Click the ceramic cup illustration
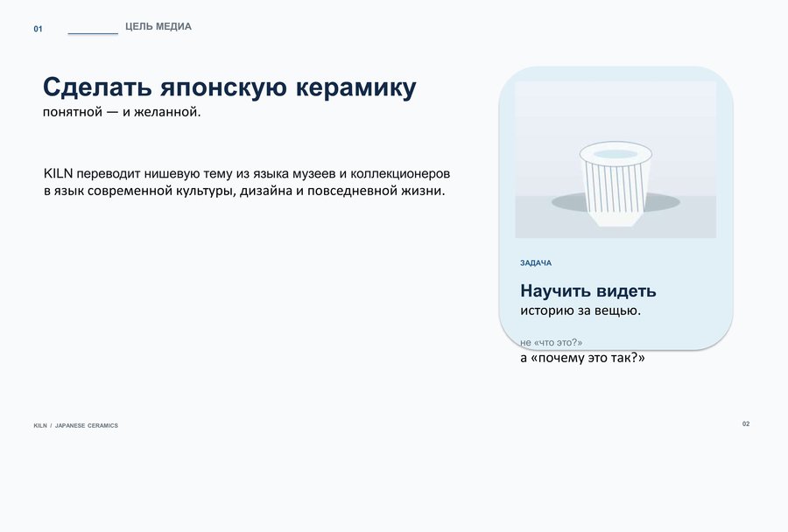The width and height of the screenshot is (788, 532). [616, 184]
